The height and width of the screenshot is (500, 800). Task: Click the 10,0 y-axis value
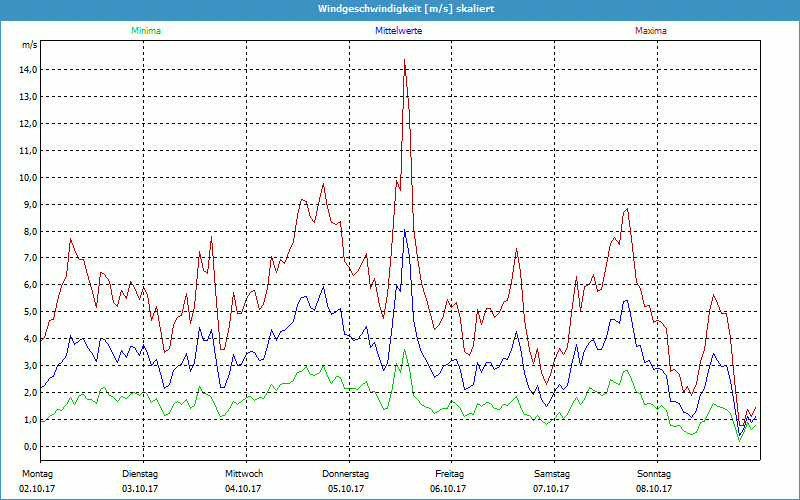click(x=29, y=178)
